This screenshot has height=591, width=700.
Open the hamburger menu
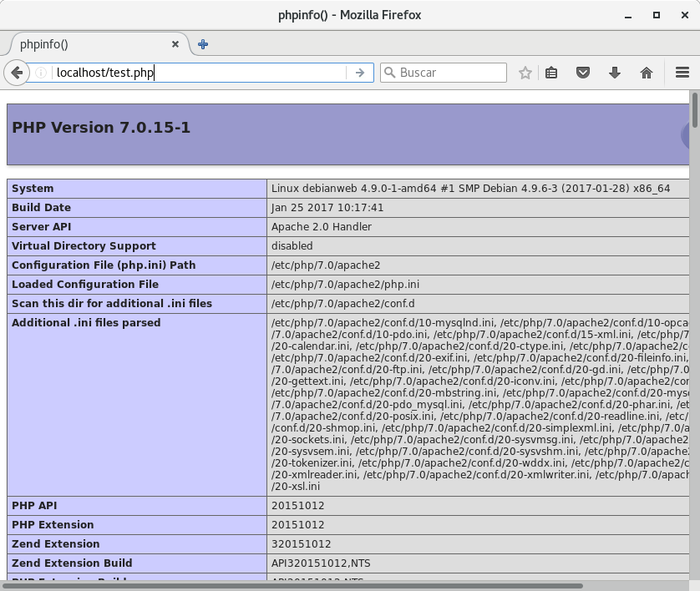tap(681, 73)
